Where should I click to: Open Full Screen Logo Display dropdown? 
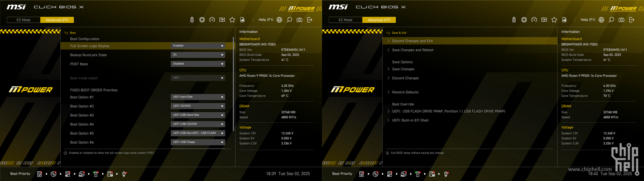pos(198,46)
